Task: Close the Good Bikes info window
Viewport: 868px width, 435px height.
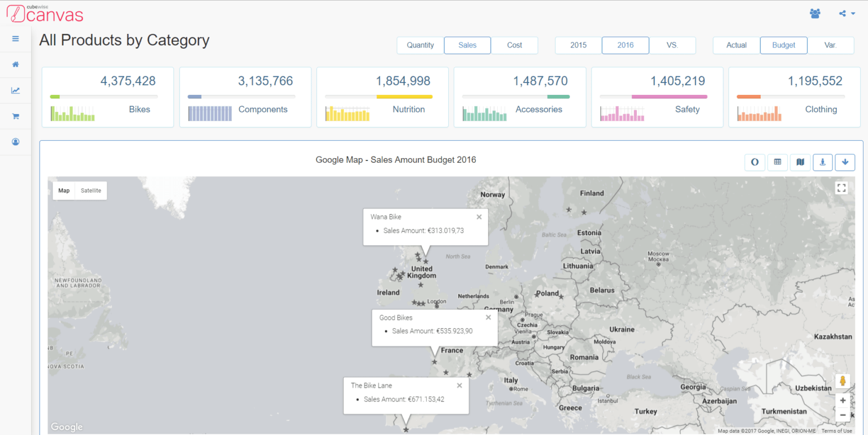Action: click(x=488, y=317)
